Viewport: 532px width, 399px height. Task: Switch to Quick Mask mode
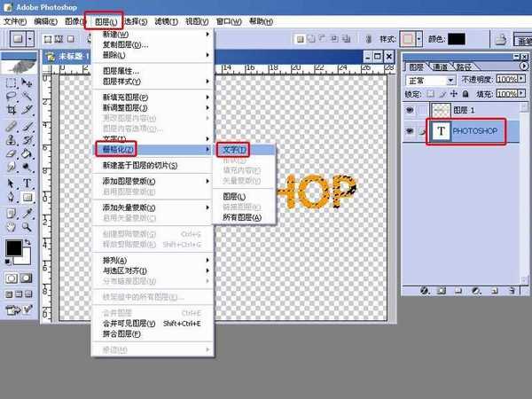[x=26, y=278]
